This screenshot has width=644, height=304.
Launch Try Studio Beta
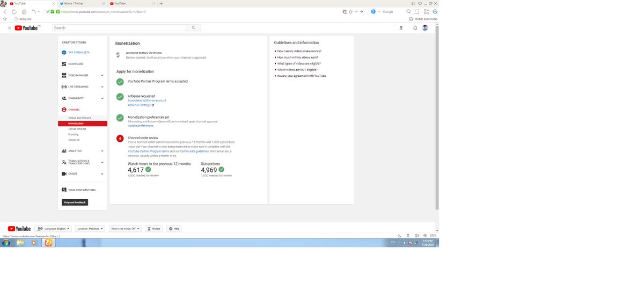(76, 53)
